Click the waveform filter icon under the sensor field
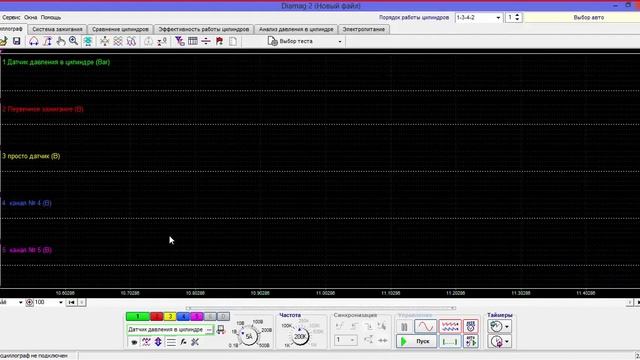 [146, 342]
